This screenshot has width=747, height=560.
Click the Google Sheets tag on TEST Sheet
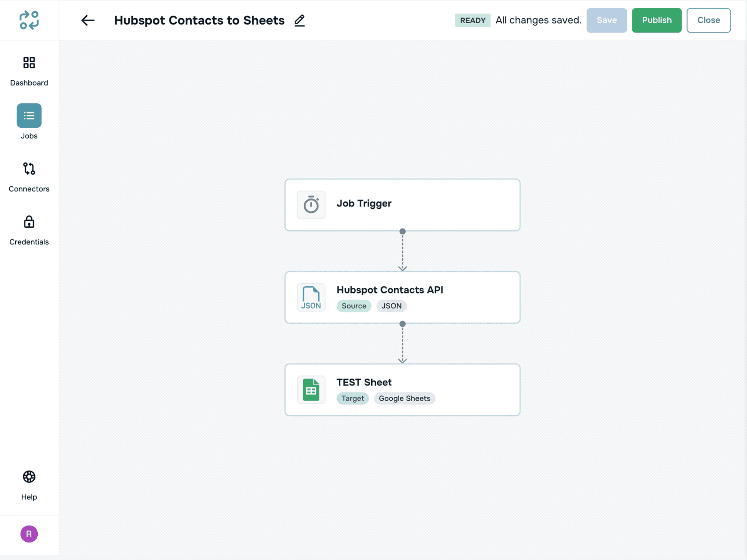pos(405,398)
